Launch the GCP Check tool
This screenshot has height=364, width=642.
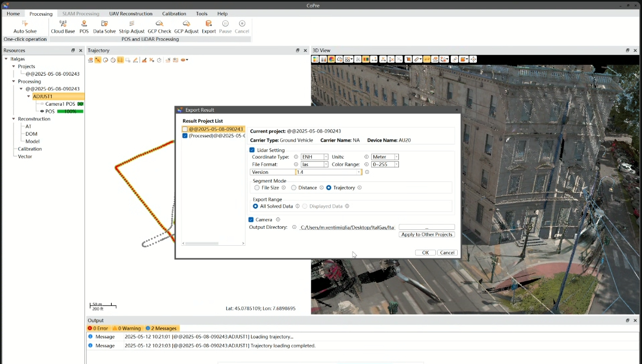(x=159, y=24)
